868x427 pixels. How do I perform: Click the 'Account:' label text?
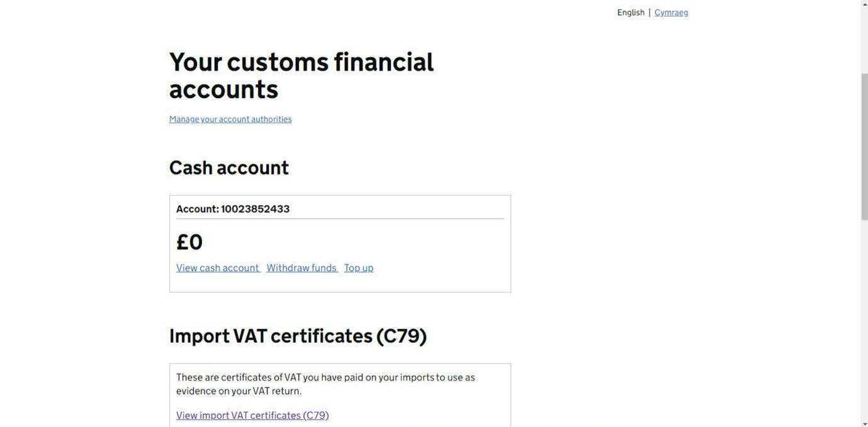[197, 209]
